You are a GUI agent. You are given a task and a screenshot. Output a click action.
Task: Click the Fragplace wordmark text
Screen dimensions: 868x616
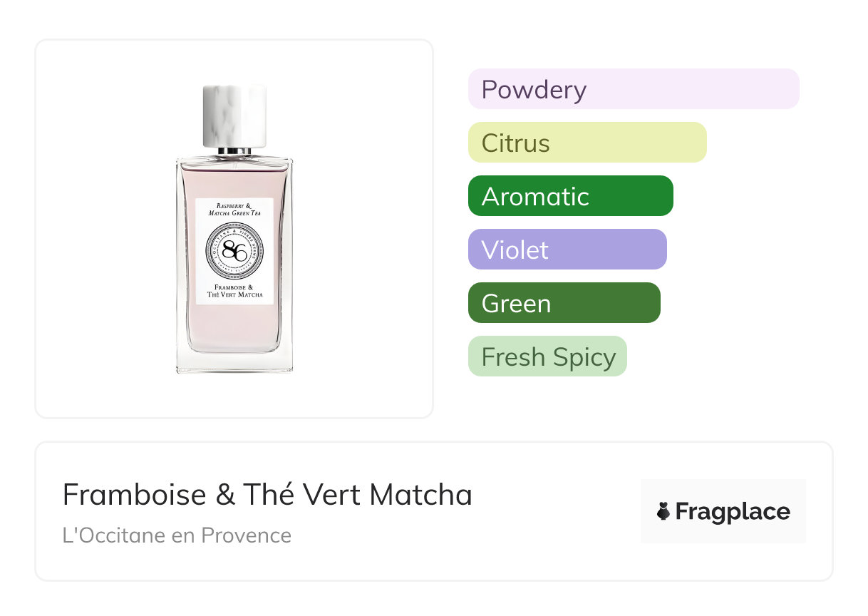(733, 512)
